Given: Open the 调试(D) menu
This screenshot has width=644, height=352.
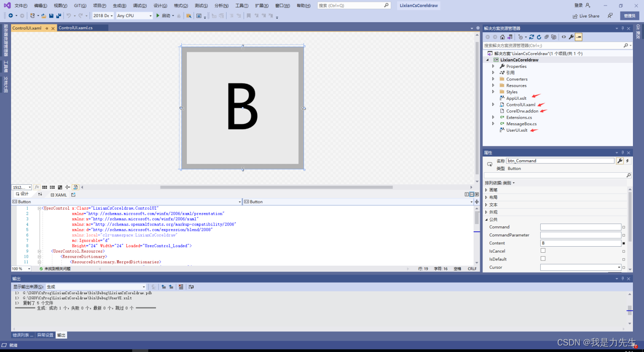Looking at the screenshot, I should tap(140, 6).
